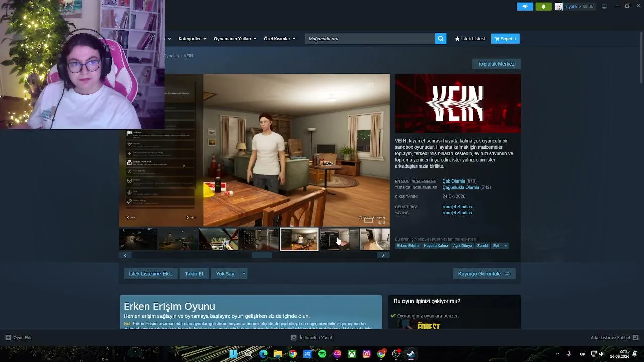
Task: Select the Açık Dünya tag
Action: click(x=463, y=246)
